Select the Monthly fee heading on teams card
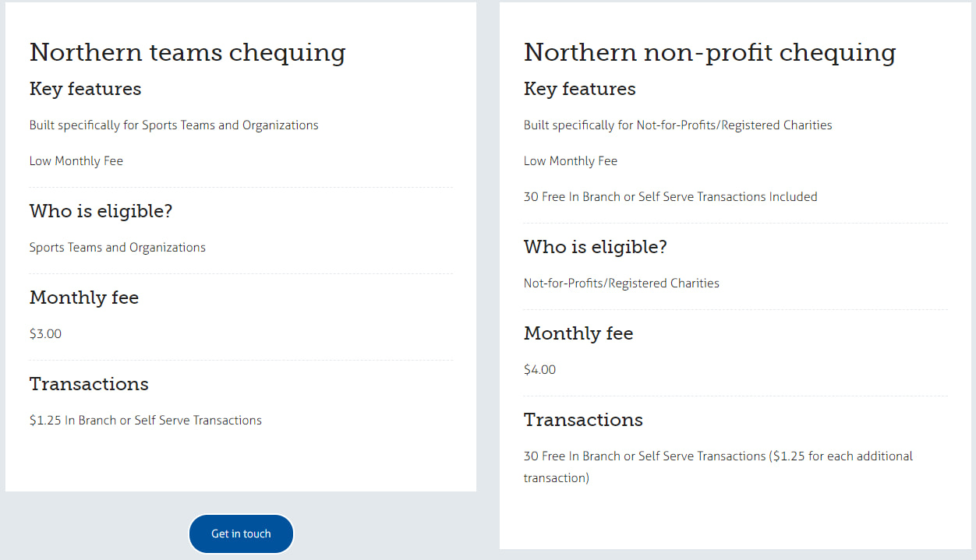The image size is (976, 560). pyautogui.click(x=83, y=298)
